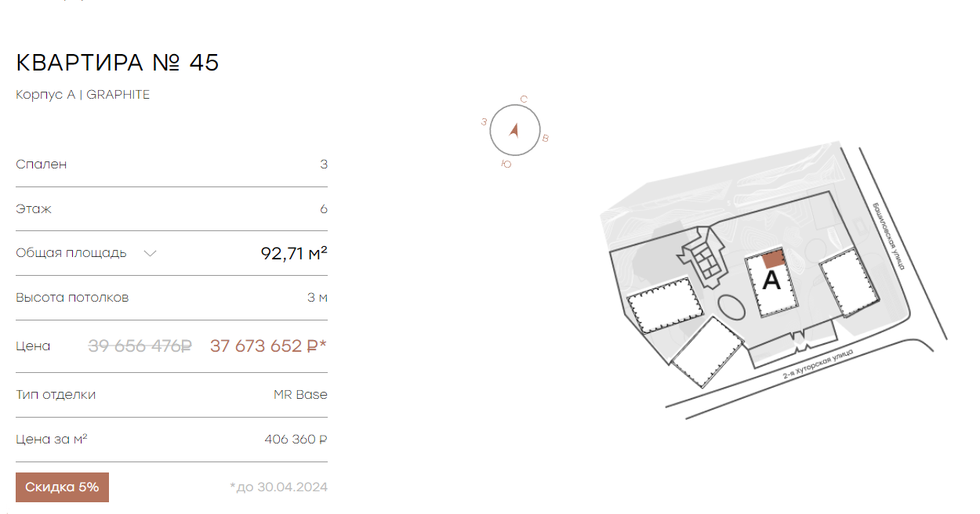Click the crossed-out price 39 656 476₽

coord(140,346)
